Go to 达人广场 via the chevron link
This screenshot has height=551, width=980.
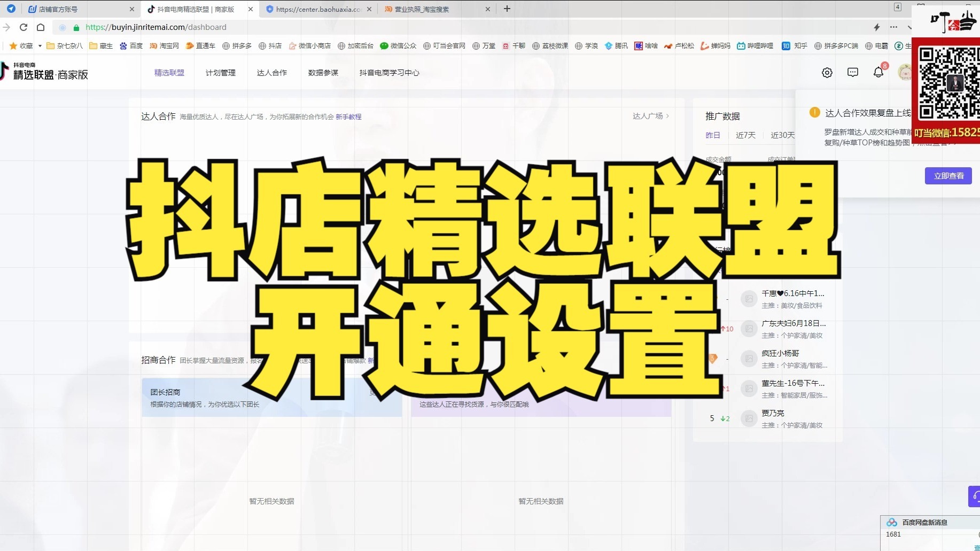(x=651, y=116)
